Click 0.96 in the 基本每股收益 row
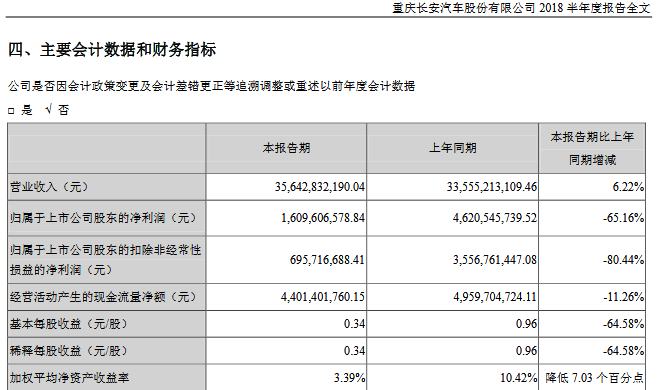Screen dimensions: 658x390 (526, 324)
